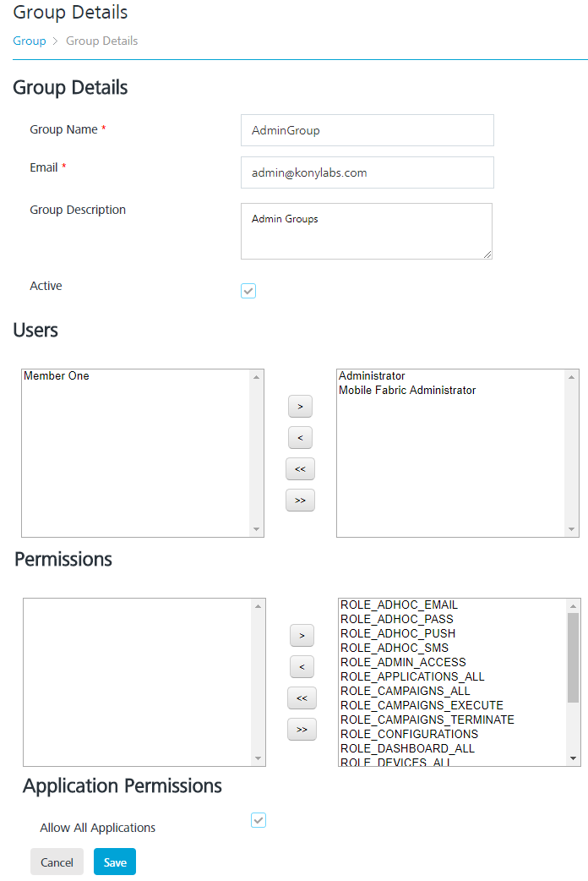Viewport: 588px width, 881px height.
Task: Select Member One in available users list
Action: coord(57,375)
